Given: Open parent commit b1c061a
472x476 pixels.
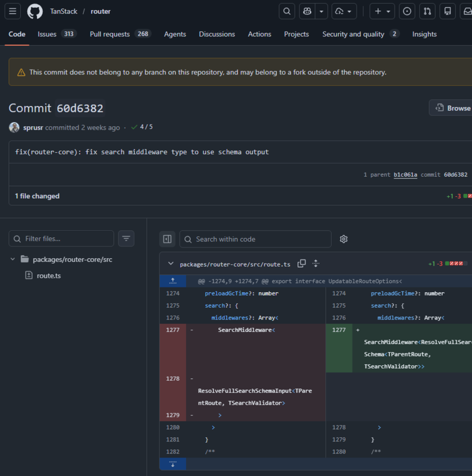Looking at the screenshot, I should coord(405,174).
